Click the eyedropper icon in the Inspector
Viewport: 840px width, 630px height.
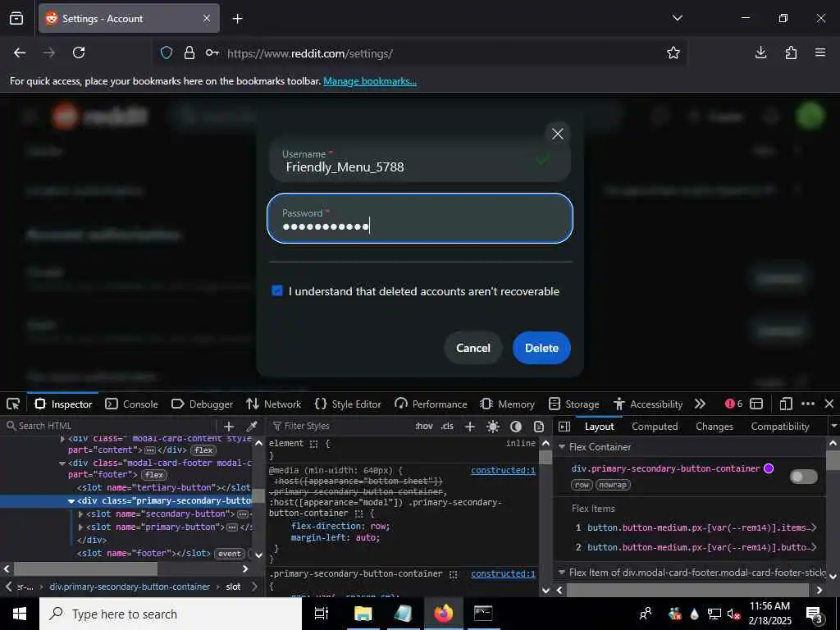point(251,426)
